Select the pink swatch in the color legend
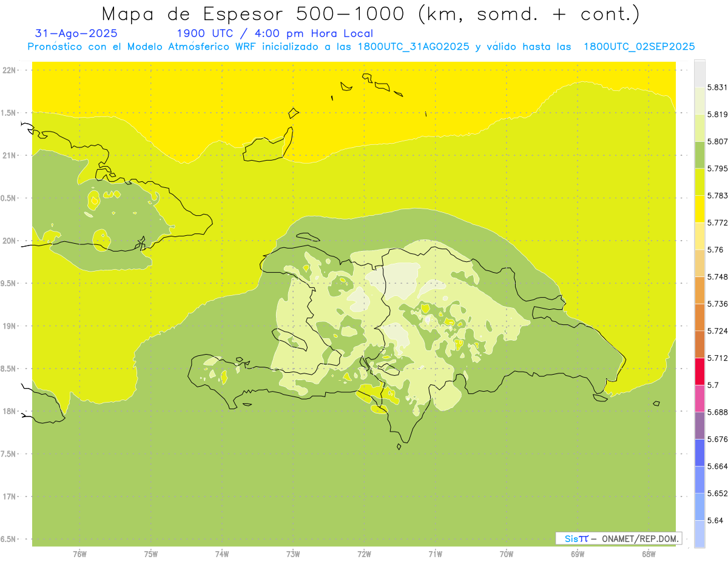Viewport: 728px width, 562px height. (x=699, y=398)
